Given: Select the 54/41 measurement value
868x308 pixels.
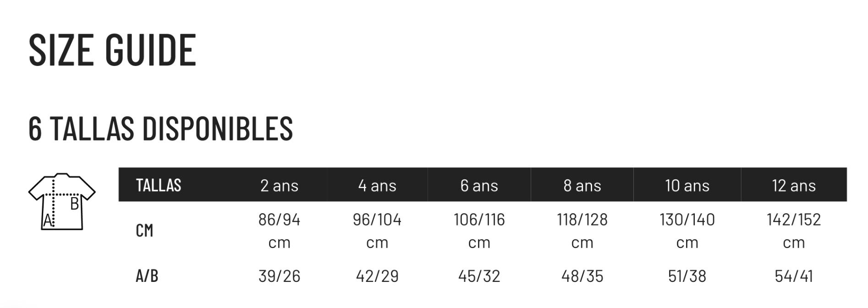Looking at the screenshot, I should coord(794,276).
